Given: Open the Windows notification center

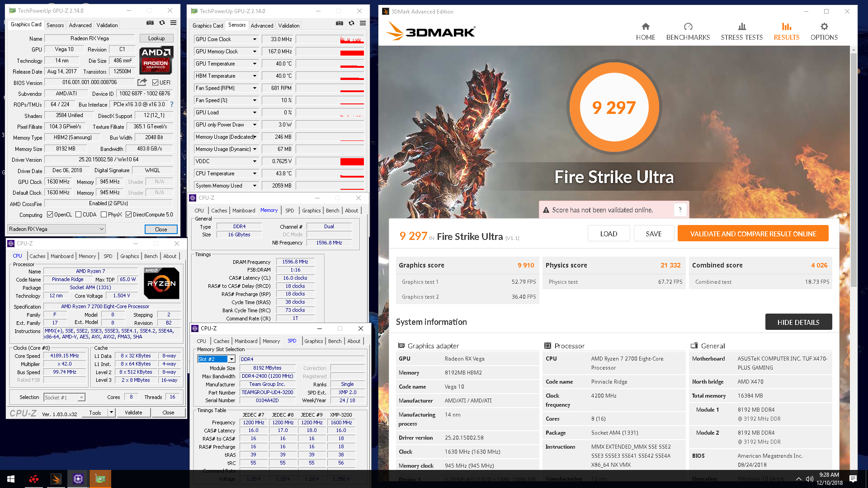Looking at the screenshot, I should [853, 479].
